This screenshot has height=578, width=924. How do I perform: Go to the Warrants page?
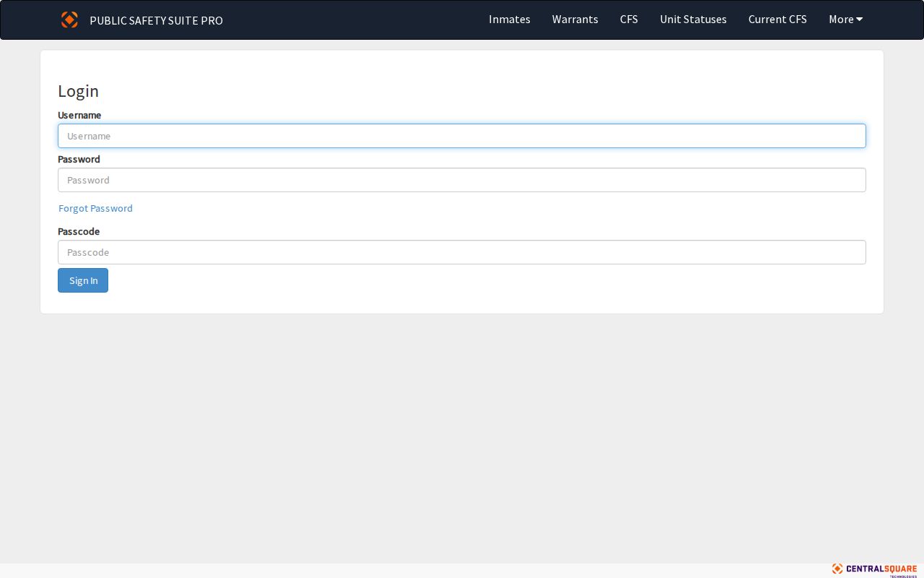pyautogui.click(x=575, y=20)
